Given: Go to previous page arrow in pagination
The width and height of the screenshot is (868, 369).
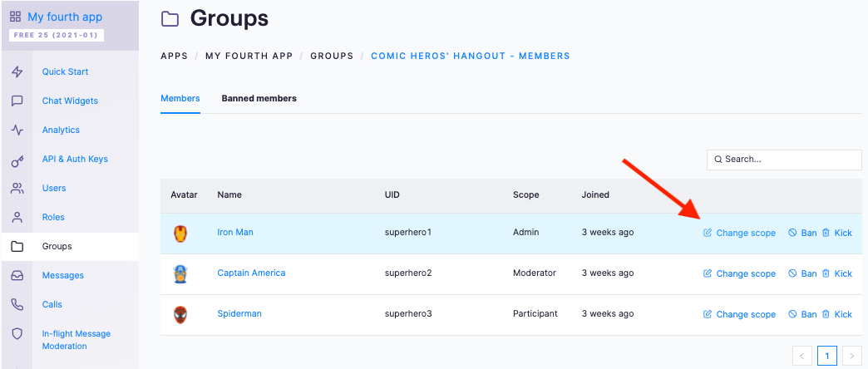Looking at the screenshot, I should pyautogui.click(x=802, y=356).
